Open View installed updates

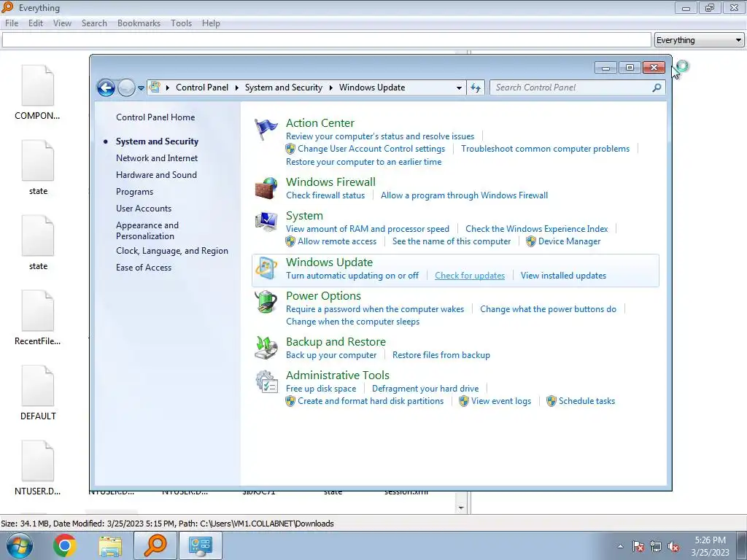pos(564,275)
